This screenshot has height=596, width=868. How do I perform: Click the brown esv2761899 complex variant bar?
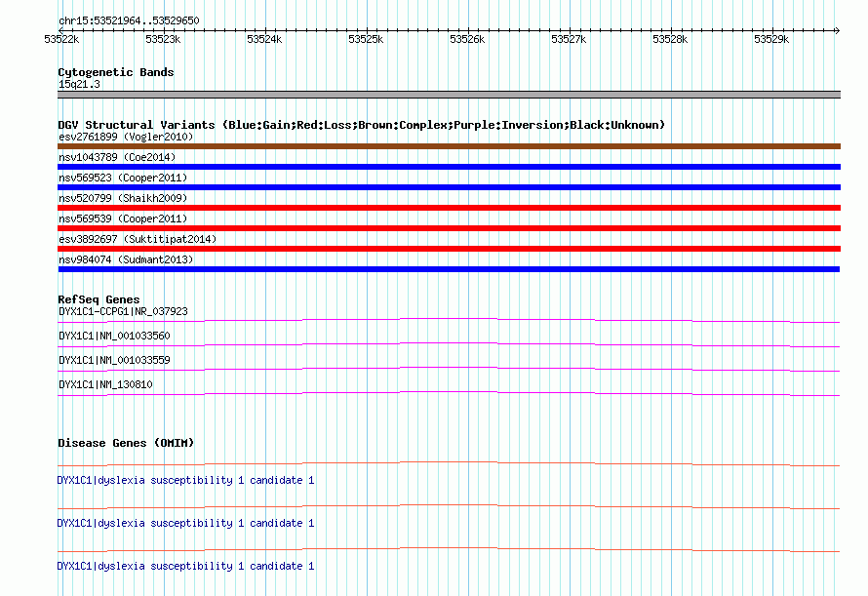click(449, 146)
